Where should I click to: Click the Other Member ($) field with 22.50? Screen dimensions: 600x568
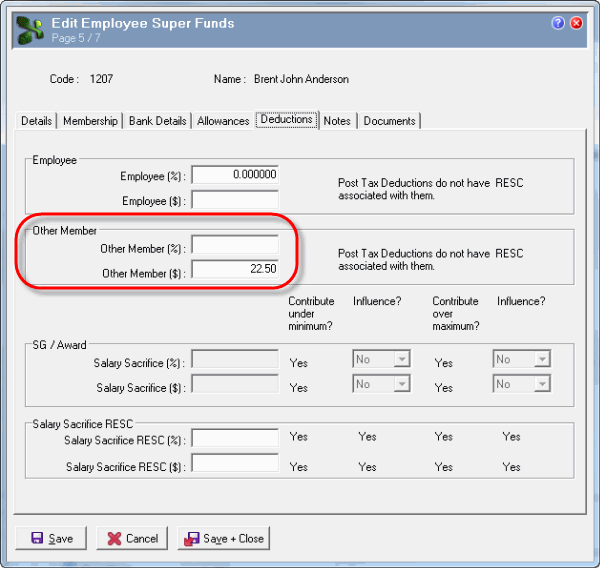click(235, 270)
